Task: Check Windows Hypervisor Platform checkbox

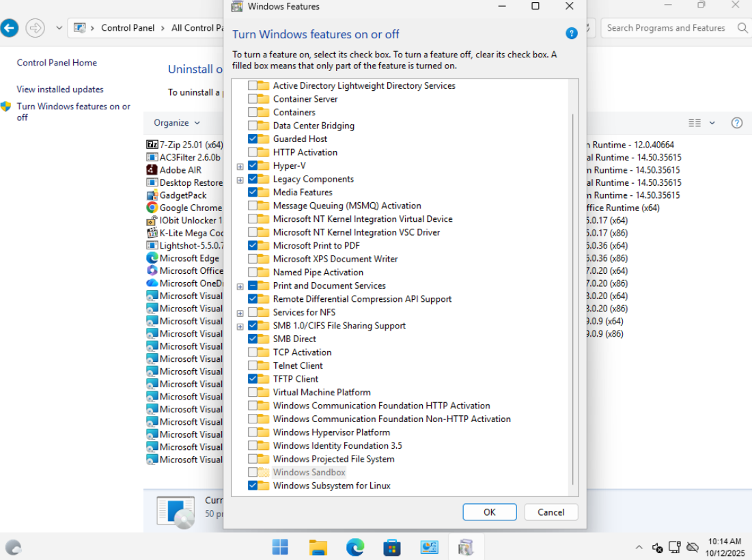Action: click(253, 432)
